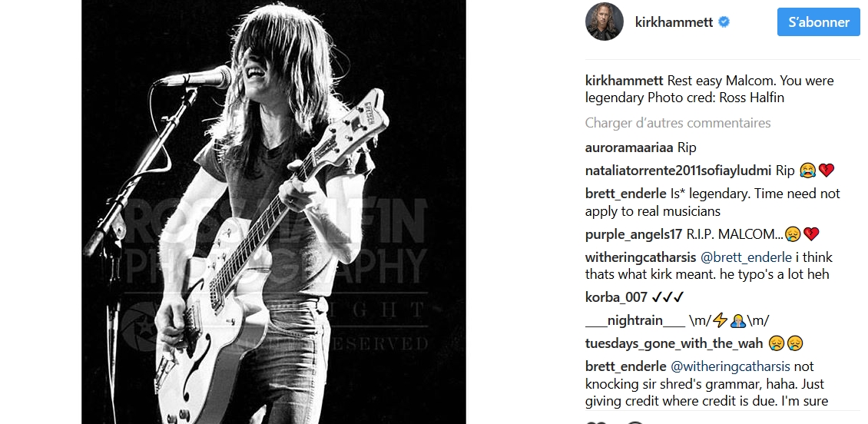Visit nataliatorrente2011sofiayludmi's profile

678,171
